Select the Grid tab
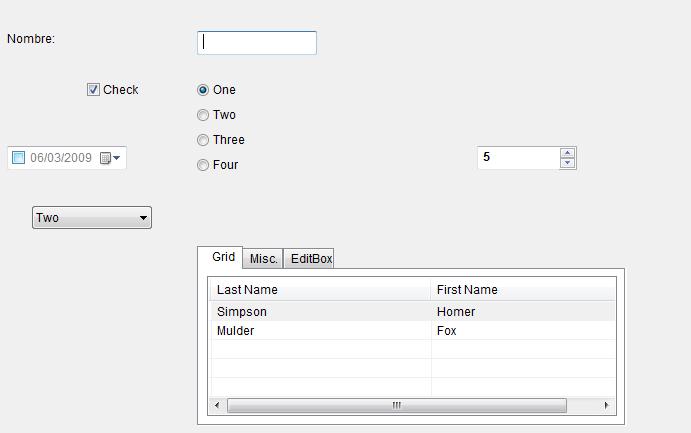The image size is (691, 433). click(x=224, y=257)
